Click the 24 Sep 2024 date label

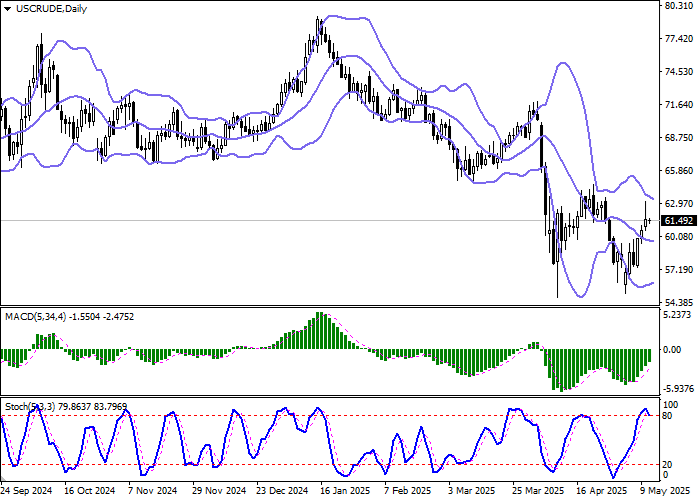[x=27, y=492]
